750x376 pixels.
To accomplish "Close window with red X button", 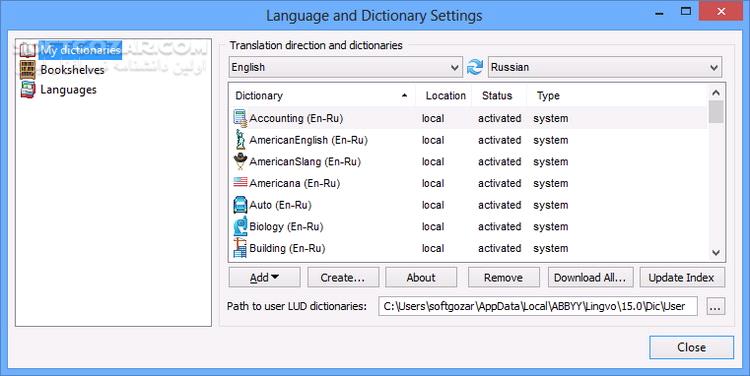I will (721, 11).
